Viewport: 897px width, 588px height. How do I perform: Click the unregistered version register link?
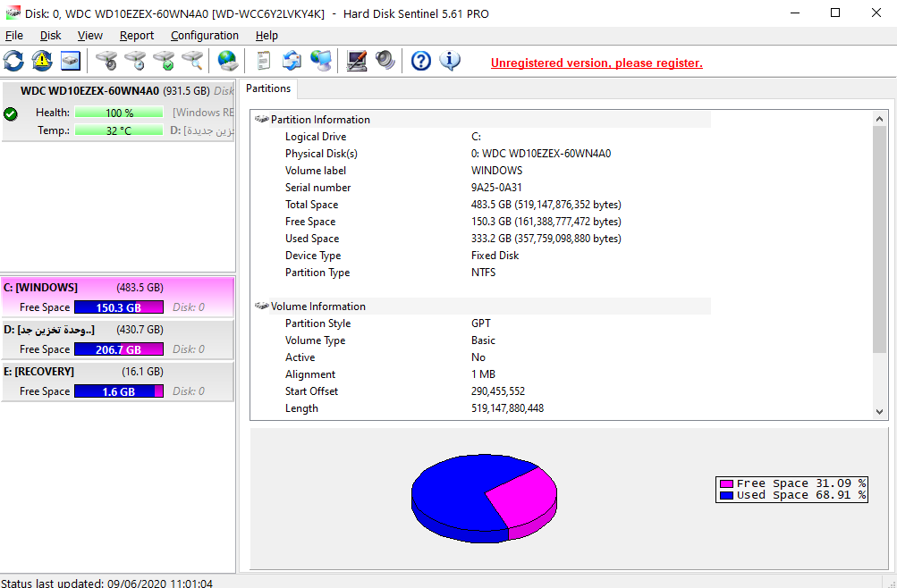pyautogui.click(x=597, y=63)
